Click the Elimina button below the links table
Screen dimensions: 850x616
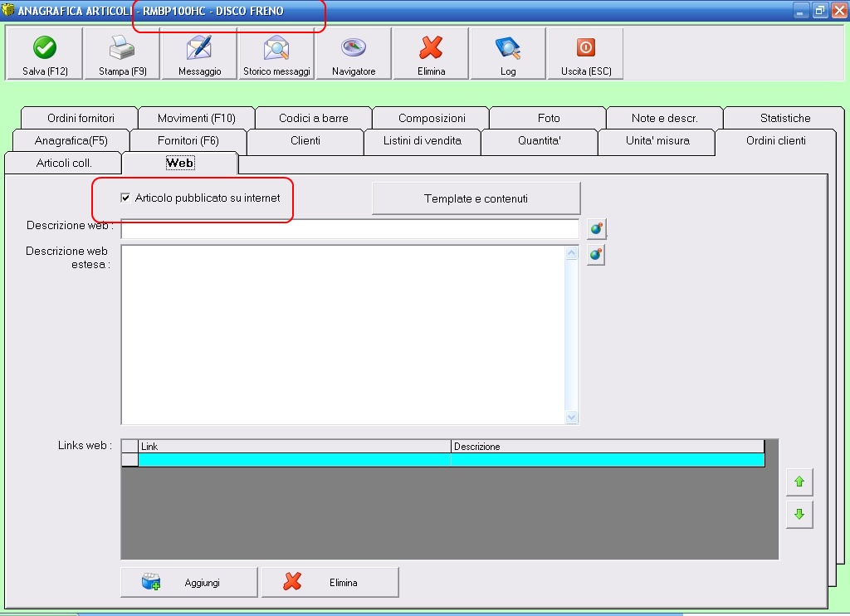pyautogui.click(x=330, y=583)
